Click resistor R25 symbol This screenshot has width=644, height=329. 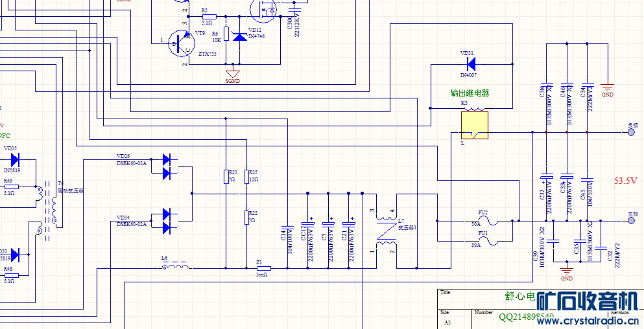coord(246,176)
